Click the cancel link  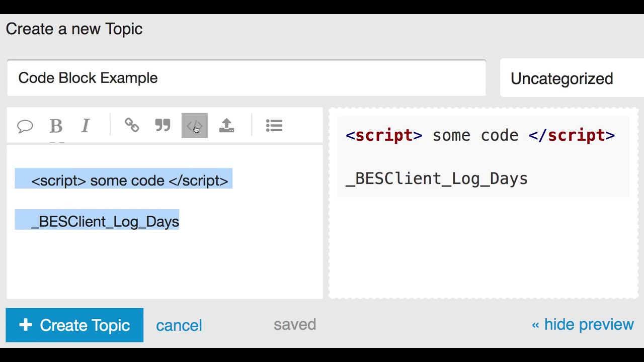tap(179, 325)
